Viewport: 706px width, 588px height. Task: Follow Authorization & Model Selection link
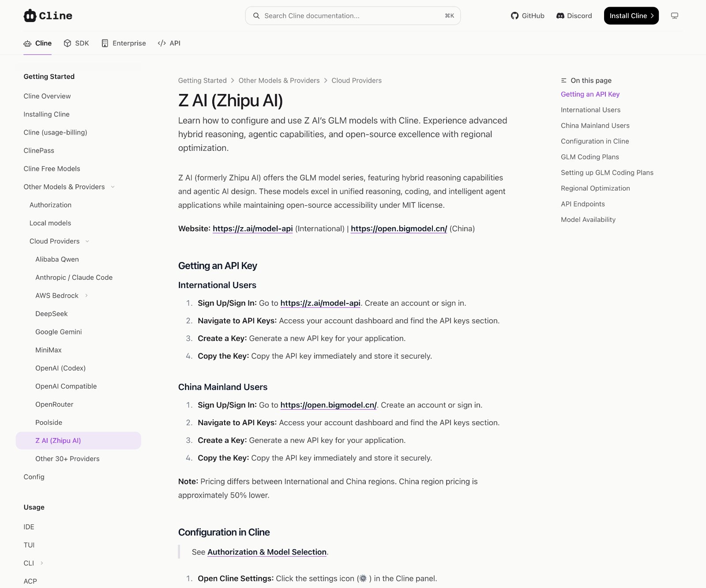267,552
